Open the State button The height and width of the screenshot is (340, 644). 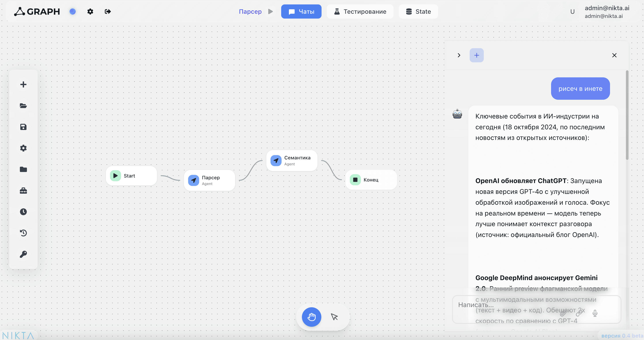pos(418,11)
